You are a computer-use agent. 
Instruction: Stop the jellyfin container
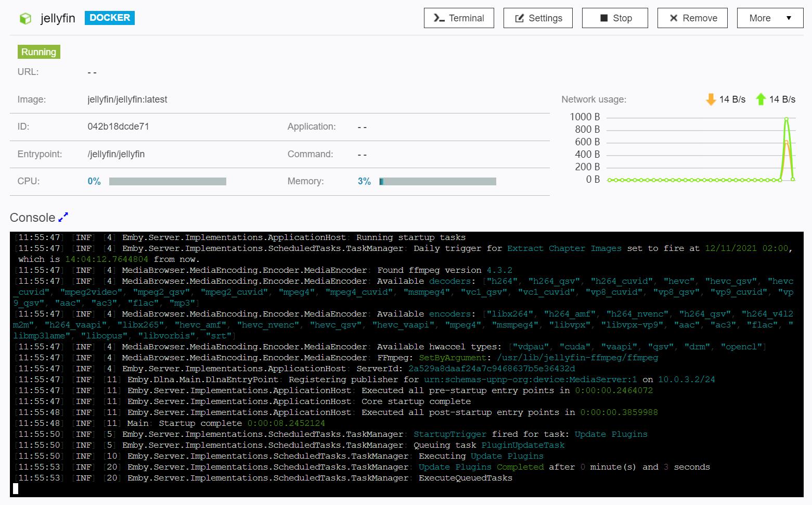[x=615, y=18]
